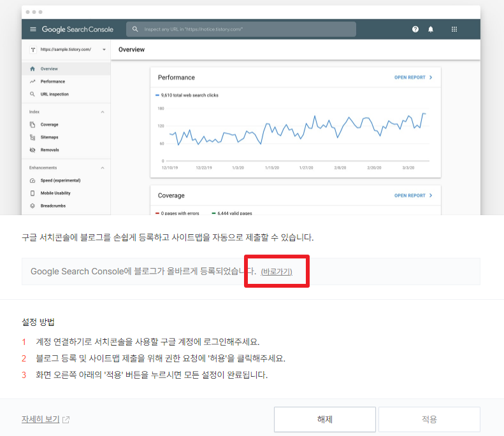Select Removals in the sidebar
The height and width of the screenshot is (436, 504).
click(x=66, y=150)
